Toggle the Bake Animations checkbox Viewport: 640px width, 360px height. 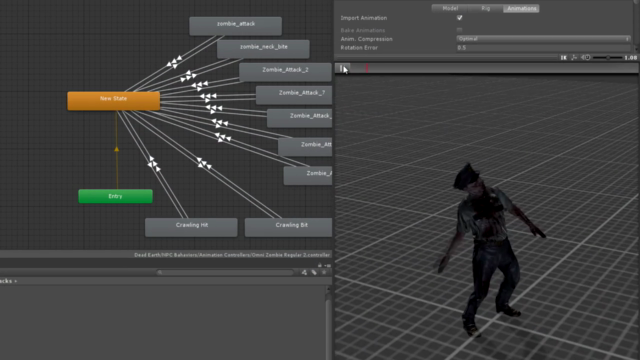pyautogui.click(x=460, y=30)
